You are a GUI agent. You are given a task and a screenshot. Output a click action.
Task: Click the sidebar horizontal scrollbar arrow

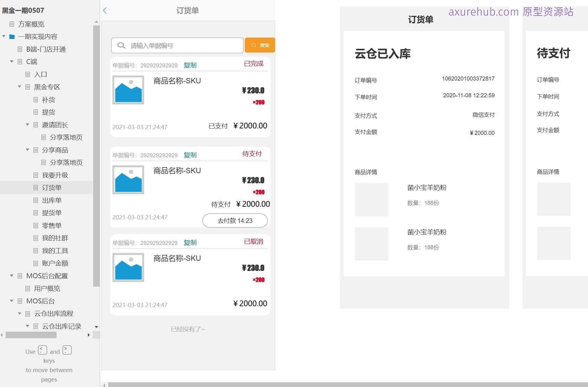89,335
